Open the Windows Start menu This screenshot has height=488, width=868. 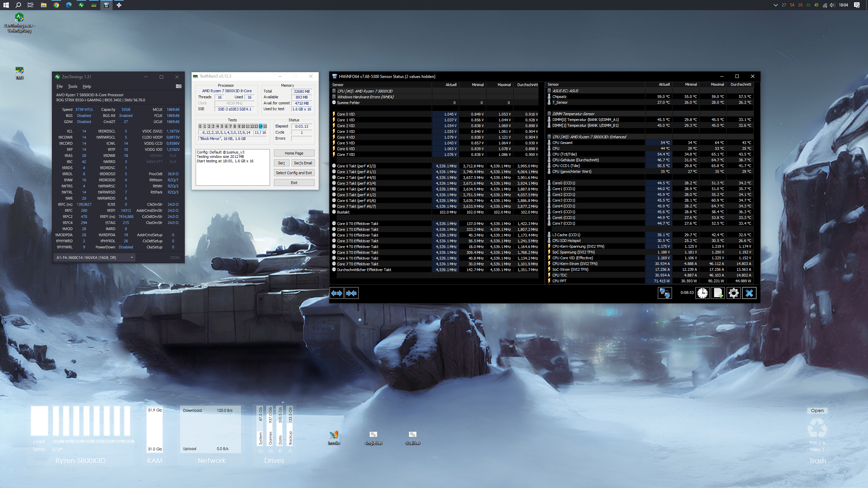(6, 5)
